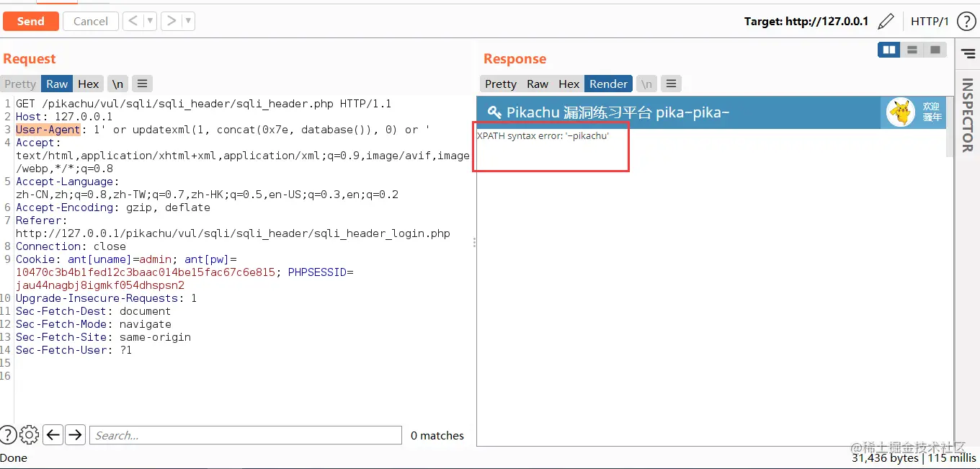The width and height of the screenshot is (980, 469).
Task: Toggle Response non-printable characters \n button
Action: tap(646, 84)
